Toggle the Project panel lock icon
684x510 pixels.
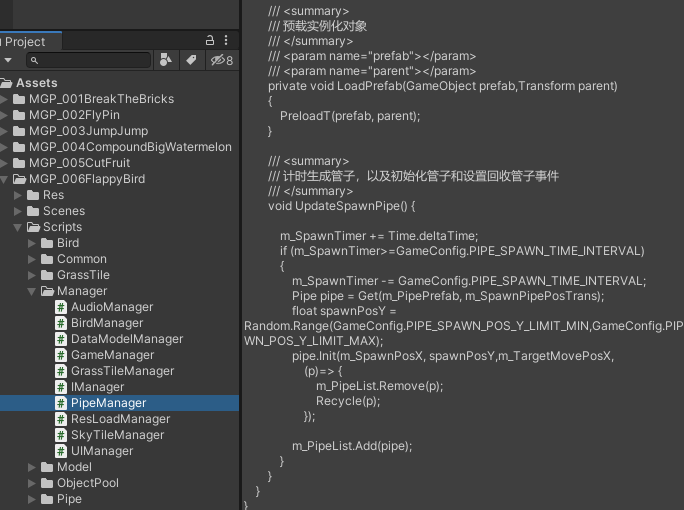tap(210, 41)
